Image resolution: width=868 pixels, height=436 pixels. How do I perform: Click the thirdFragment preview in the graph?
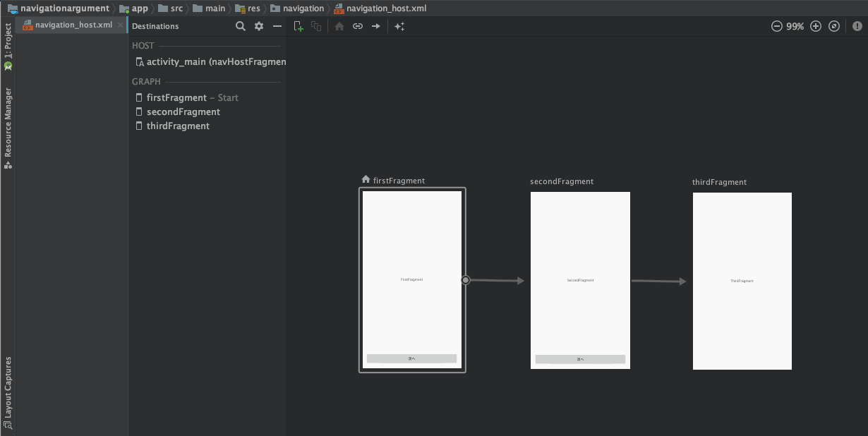tap(742, 281)
